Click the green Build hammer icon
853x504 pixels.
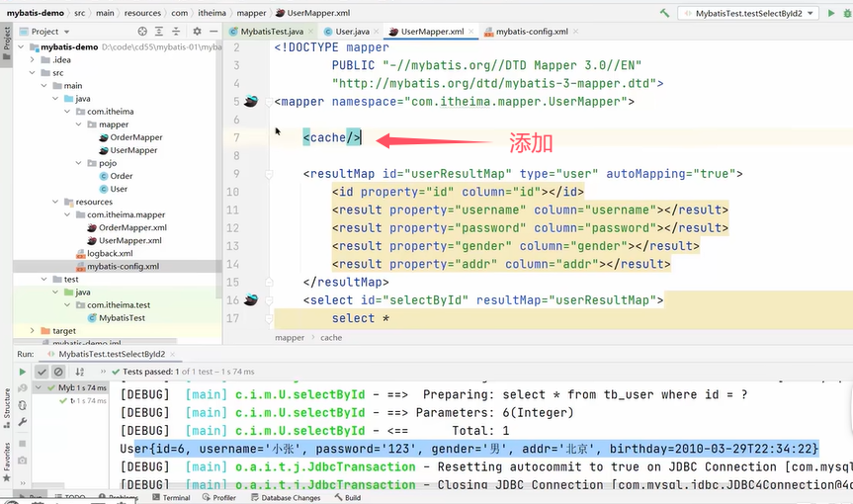pos(664,13)
